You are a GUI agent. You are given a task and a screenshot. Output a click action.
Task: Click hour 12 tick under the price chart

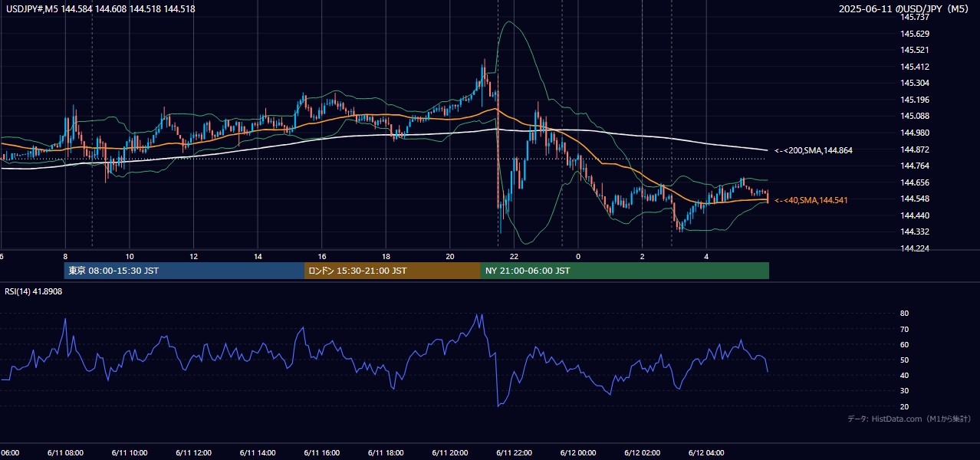point(194,257)
